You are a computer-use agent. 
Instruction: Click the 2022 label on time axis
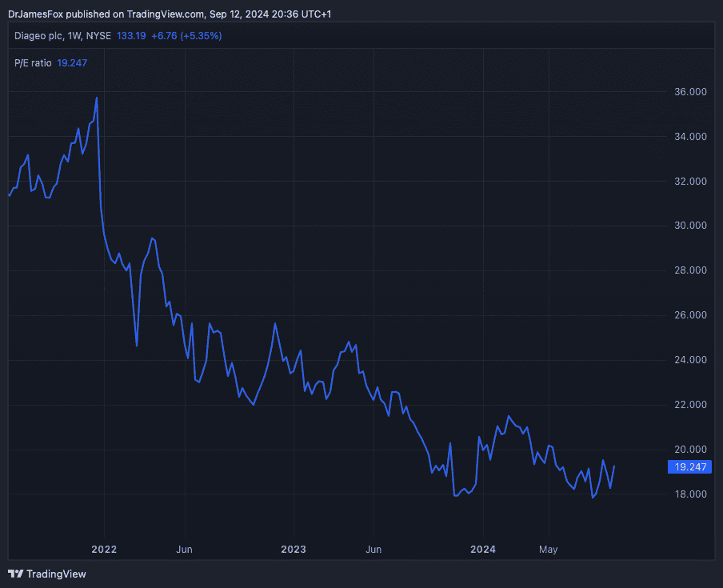pyautogui.click(x=104, y=550)
